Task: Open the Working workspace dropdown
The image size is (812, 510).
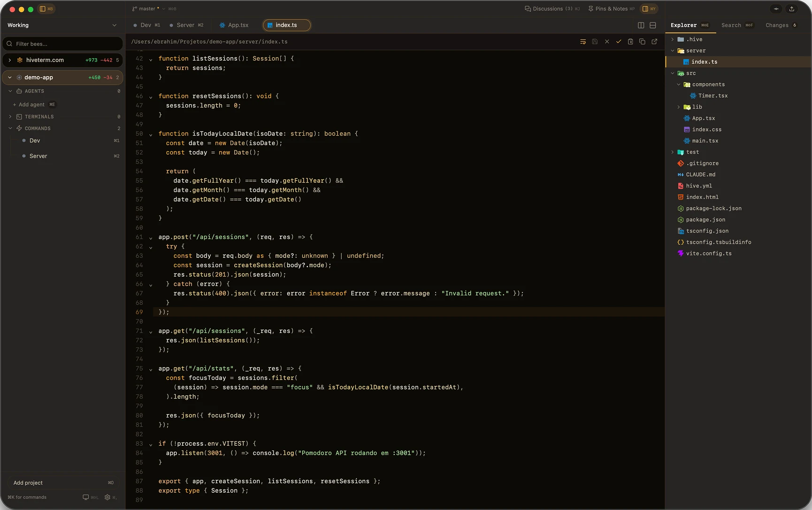Action: point(62,25)
